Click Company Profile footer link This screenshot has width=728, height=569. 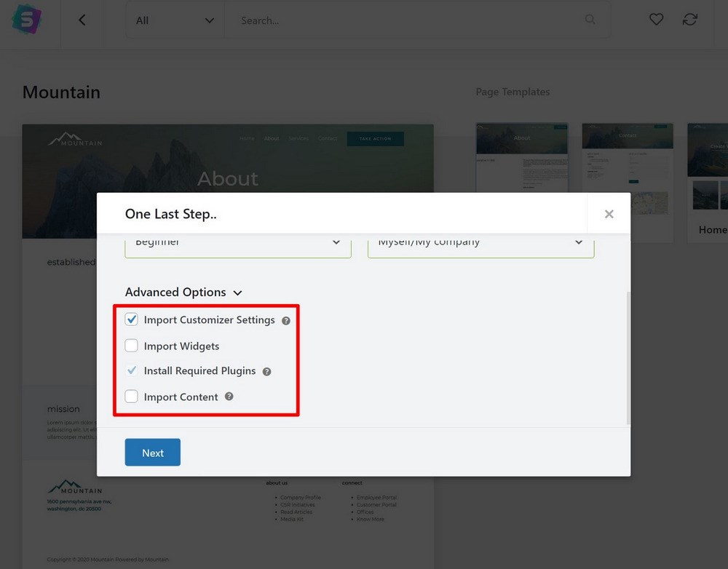[301, 498]
